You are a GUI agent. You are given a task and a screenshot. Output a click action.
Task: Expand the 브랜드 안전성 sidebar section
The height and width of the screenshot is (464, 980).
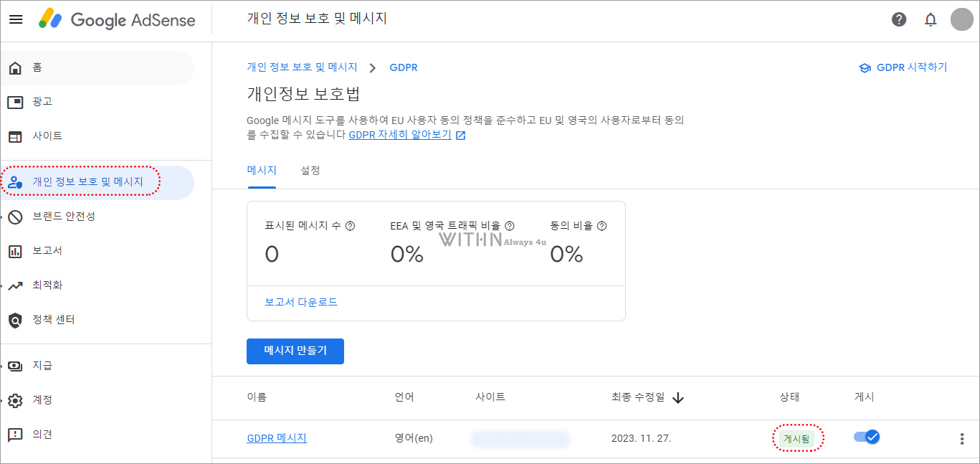pyautogui.click(x=3, y=217)
